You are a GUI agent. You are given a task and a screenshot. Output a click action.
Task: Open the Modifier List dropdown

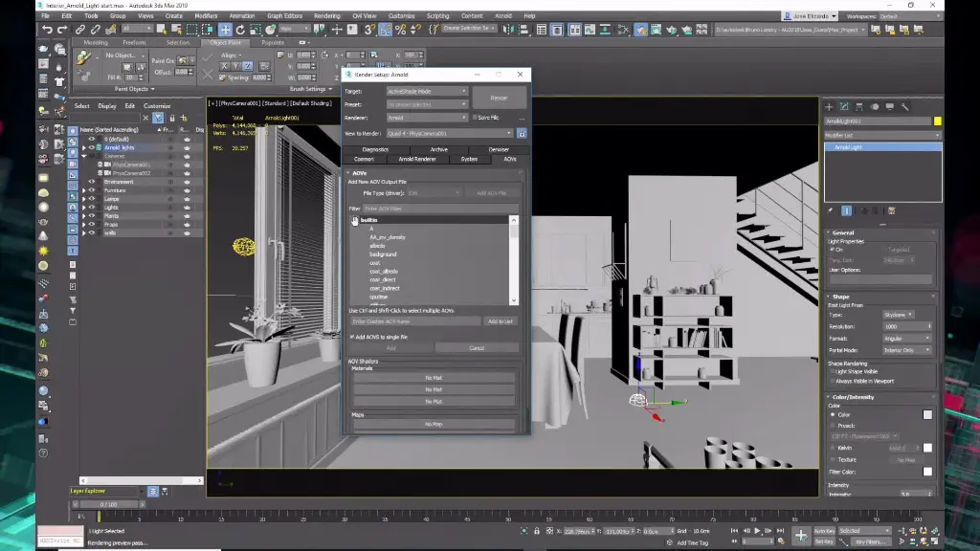[x=882, y=135]
